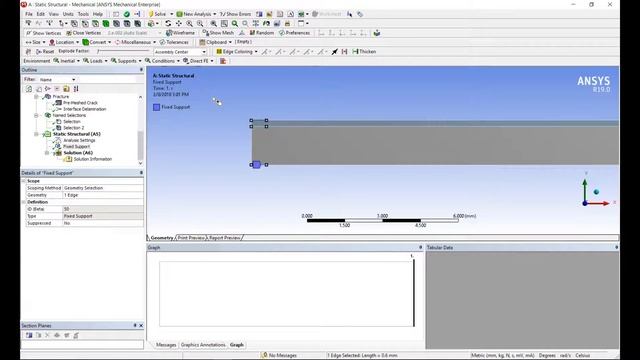Activate the Edge selection filter icon

click(x=85, y=23)
